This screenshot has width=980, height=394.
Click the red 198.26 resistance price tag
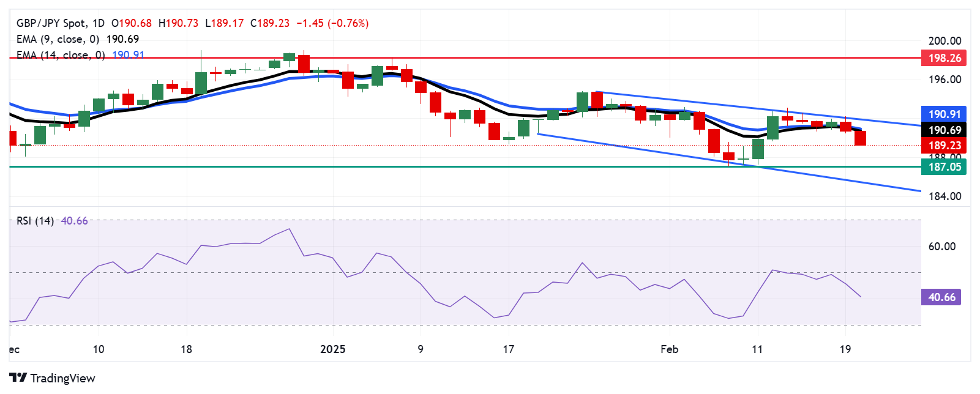(944, 58)
